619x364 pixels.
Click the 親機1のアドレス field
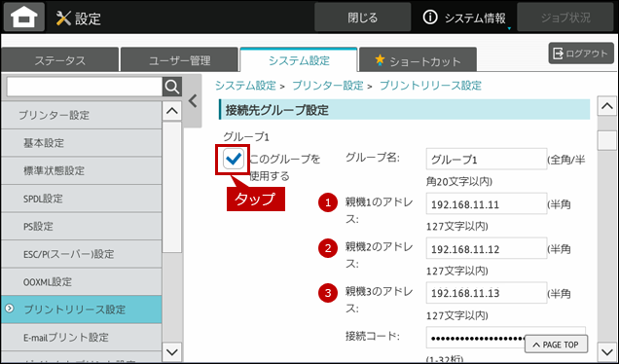click(x=487, y=203)
